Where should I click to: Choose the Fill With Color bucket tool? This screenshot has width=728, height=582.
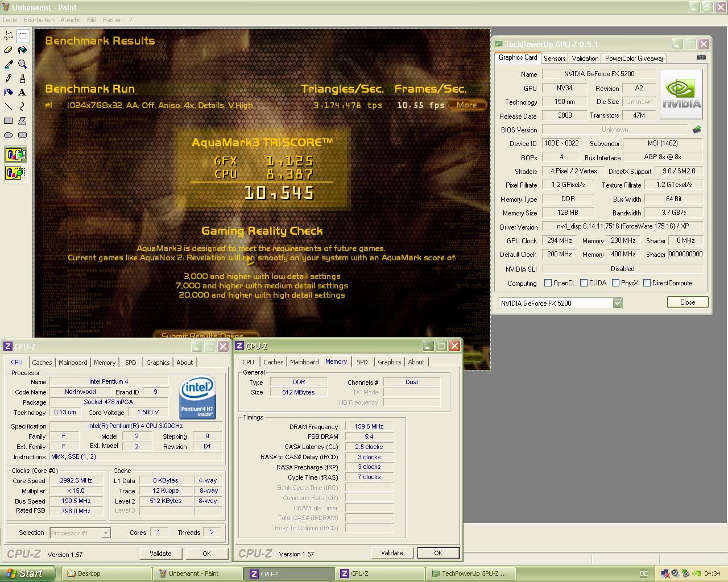click(23, 50)
